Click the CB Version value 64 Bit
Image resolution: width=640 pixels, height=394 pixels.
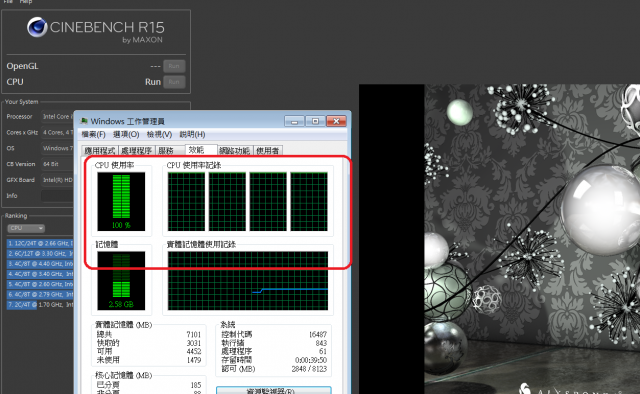(57, 164)
